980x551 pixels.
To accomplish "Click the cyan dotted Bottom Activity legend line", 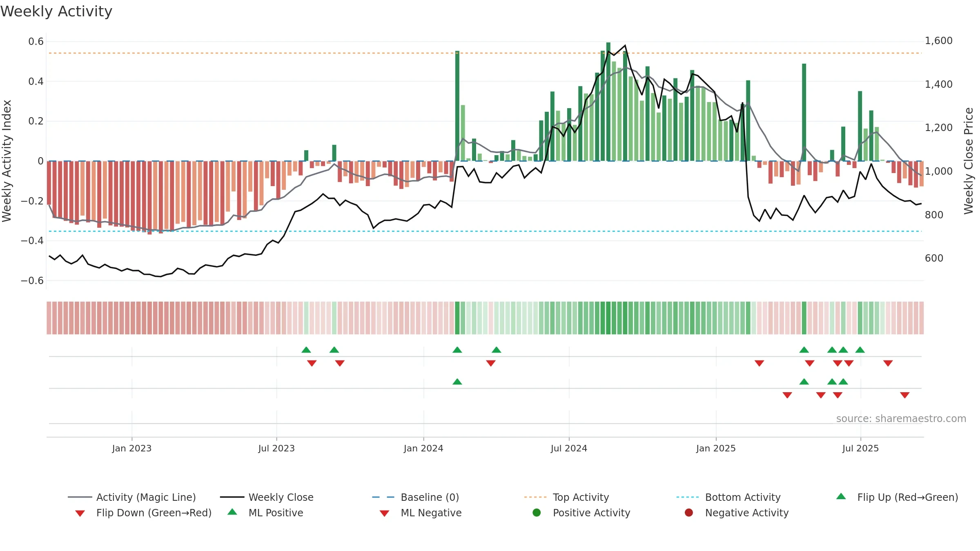I will 688,497.
